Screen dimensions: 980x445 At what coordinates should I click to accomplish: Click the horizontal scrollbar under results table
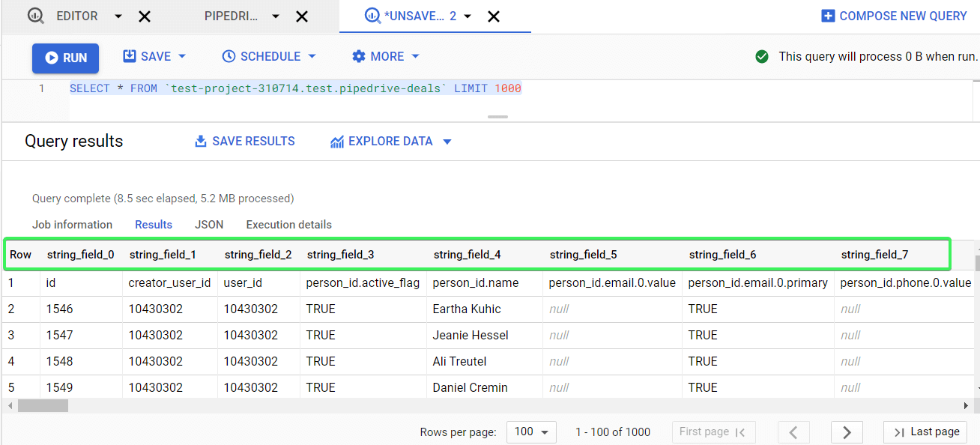click(43, 405)
